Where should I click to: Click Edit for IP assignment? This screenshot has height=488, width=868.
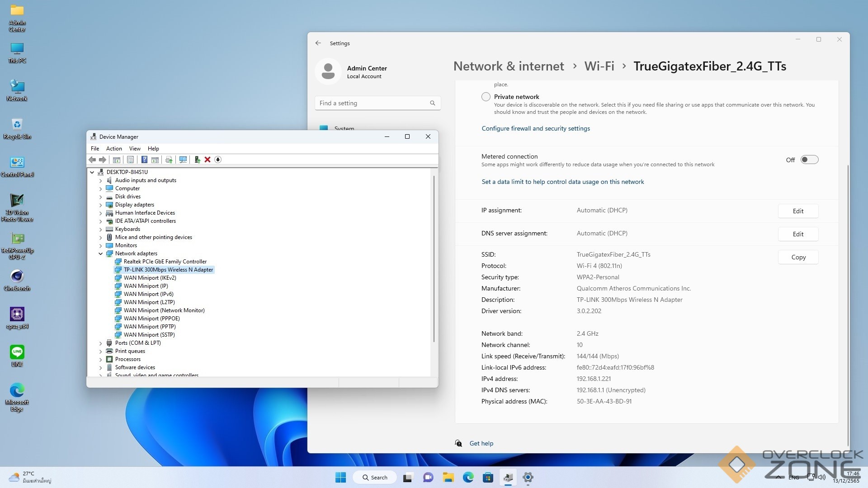point(798,211)
